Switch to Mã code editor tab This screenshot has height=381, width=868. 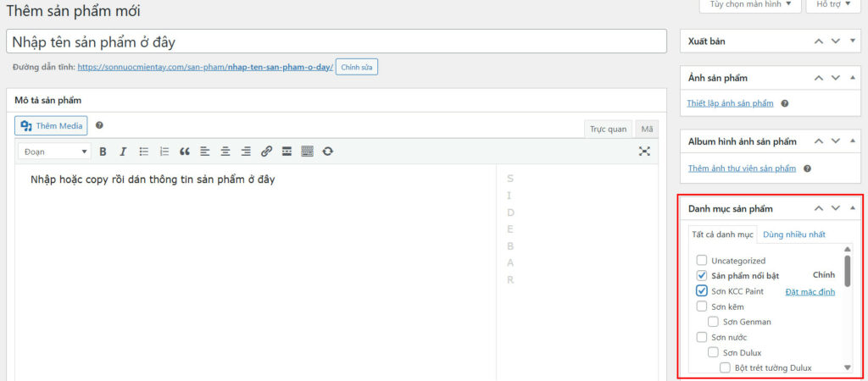(647, 130)
